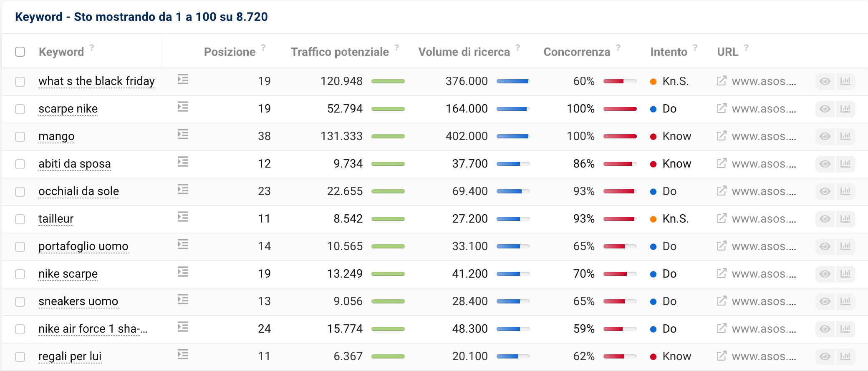The height and width of the screenshot is (371, 868).
Task: Open keyword link 'sneakers uomo'
Action: point(78,301)
